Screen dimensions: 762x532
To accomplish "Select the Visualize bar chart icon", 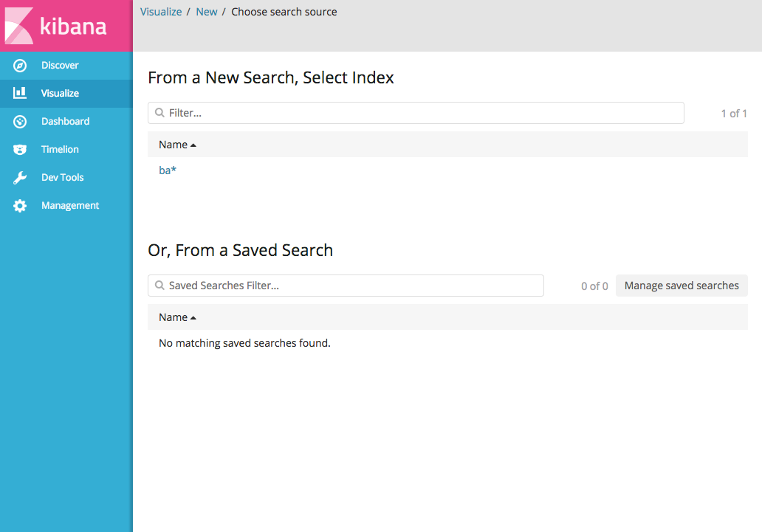I will 19,93.
